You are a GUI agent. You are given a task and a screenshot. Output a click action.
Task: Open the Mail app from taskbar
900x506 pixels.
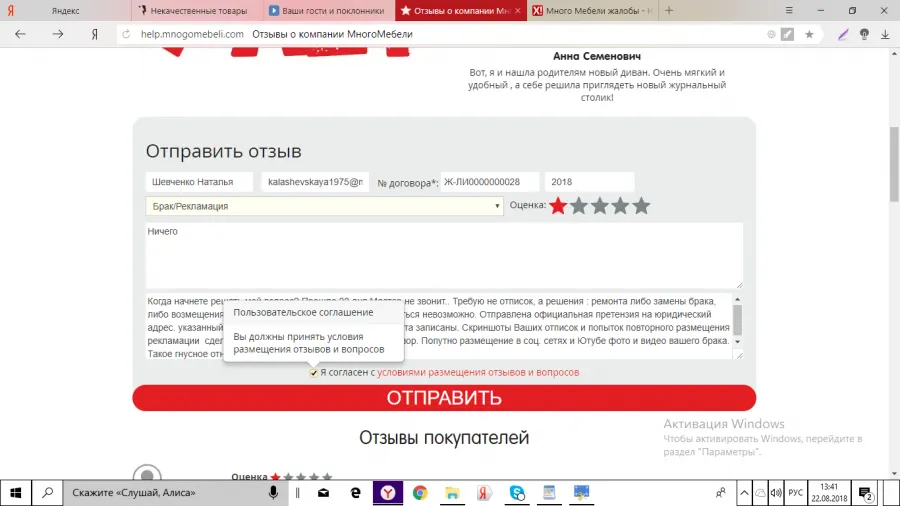(x=324, y=493)
